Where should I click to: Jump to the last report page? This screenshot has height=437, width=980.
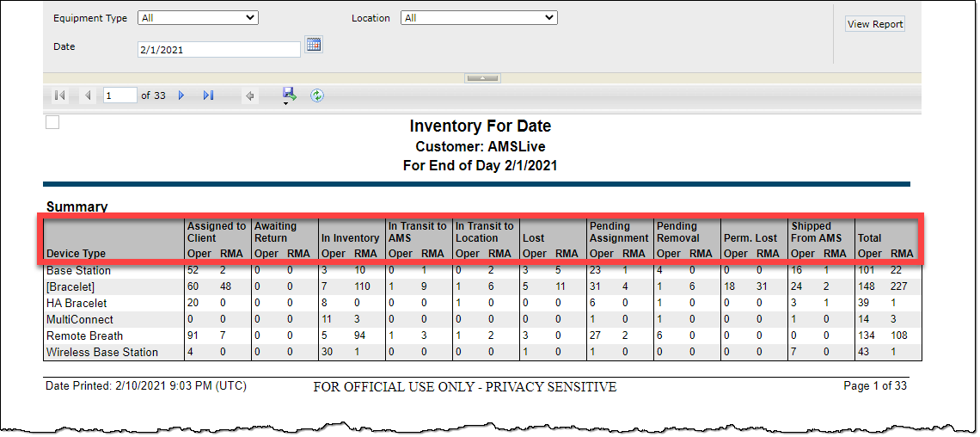(x=208, y=95)
